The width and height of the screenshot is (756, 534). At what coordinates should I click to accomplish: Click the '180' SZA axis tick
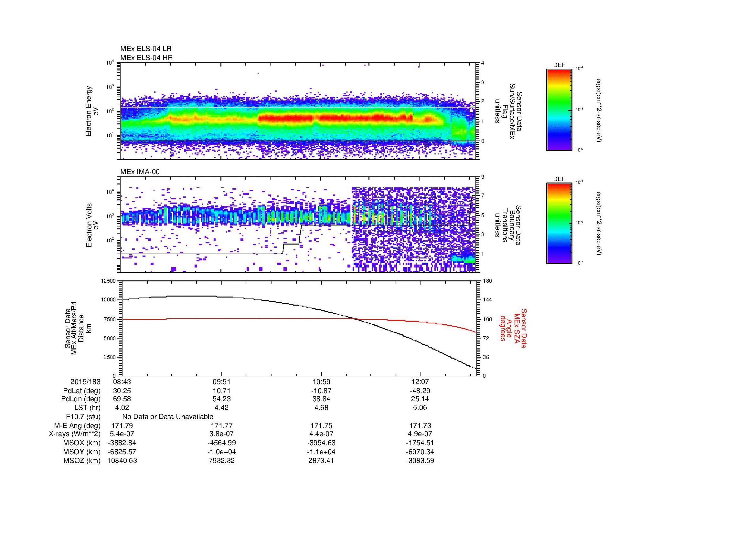point(487,281)
